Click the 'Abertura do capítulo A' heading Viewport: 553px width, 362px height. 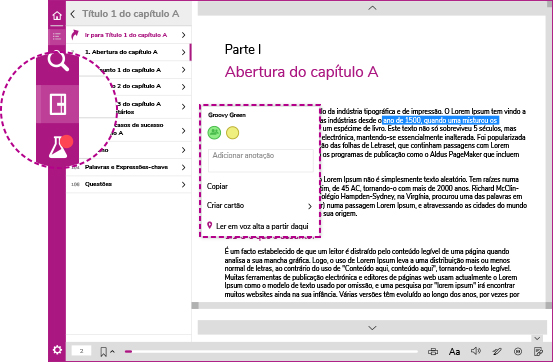coord(302,72)
